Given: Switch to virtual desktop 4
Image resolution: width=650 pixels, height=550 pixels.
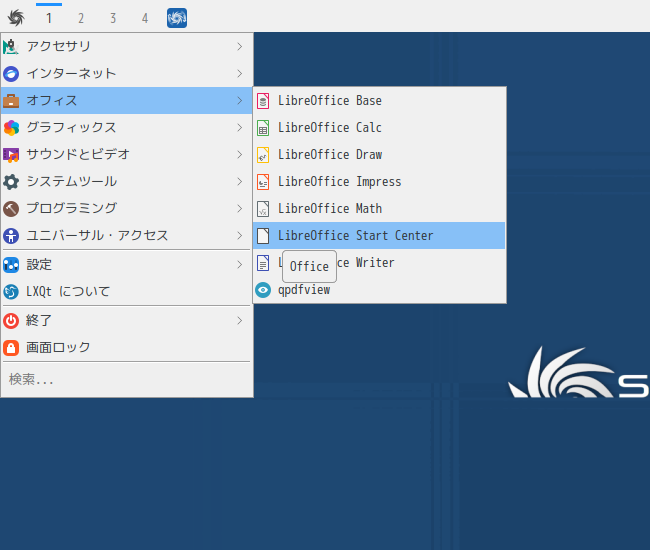Looking at the screenshot, I should coord(145,18).
